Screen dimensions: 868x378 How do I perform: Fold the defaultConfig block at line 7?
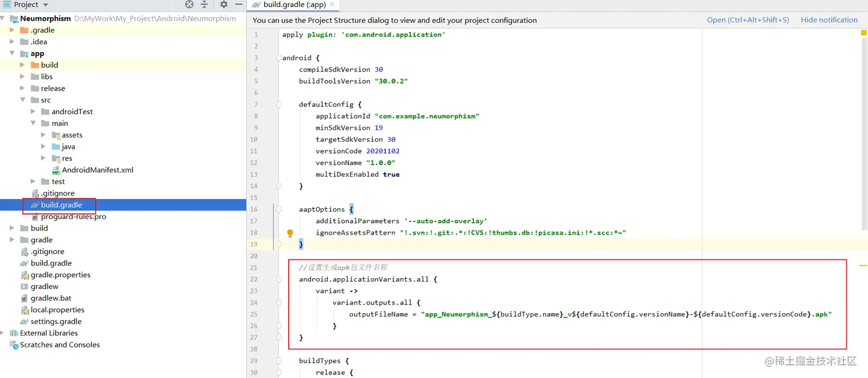point(279,104)
